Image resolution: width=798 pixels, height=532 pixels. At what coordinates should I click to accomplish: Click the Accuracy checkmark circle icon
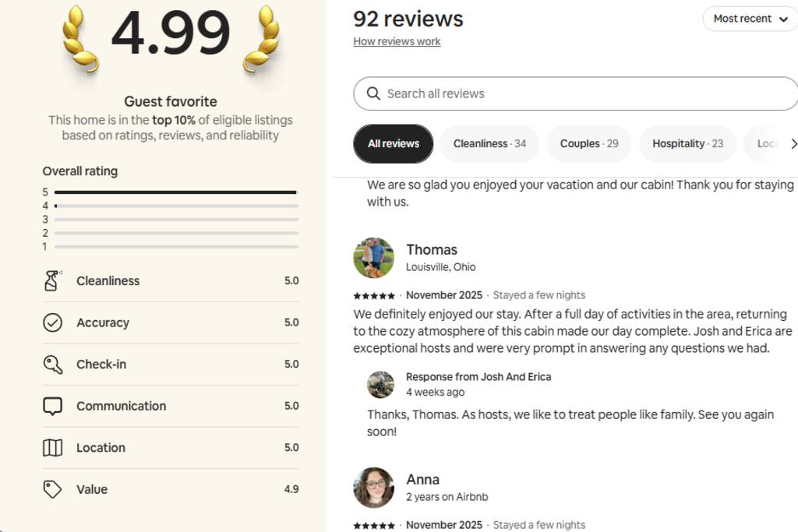[x=52, y=322]
